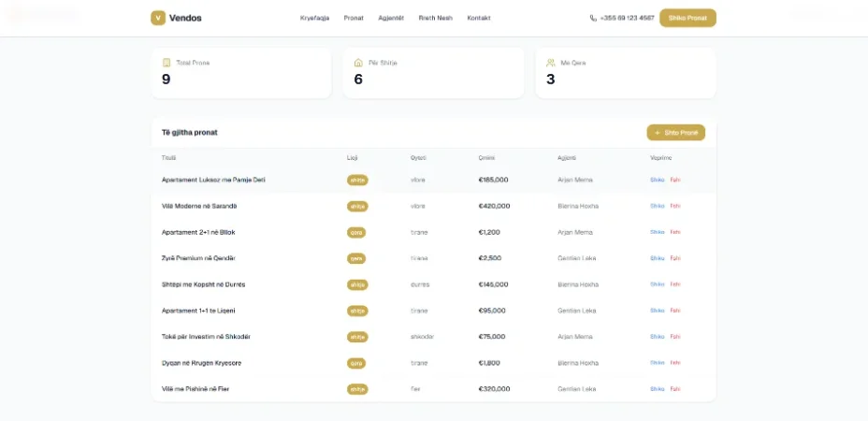Screen dimensions: 868x421
Task: View the Dyqan në Rrugën Kryesore listing
Action: [658, 363]
